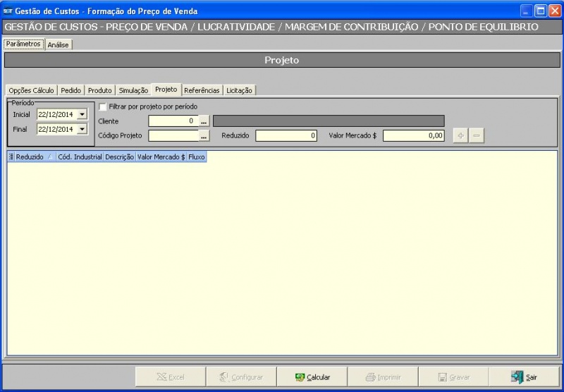Click the Cliente lookup ellipsis button
Viewport: 564px width, 392px height.
pyautogui.click(x=204, y=121)
